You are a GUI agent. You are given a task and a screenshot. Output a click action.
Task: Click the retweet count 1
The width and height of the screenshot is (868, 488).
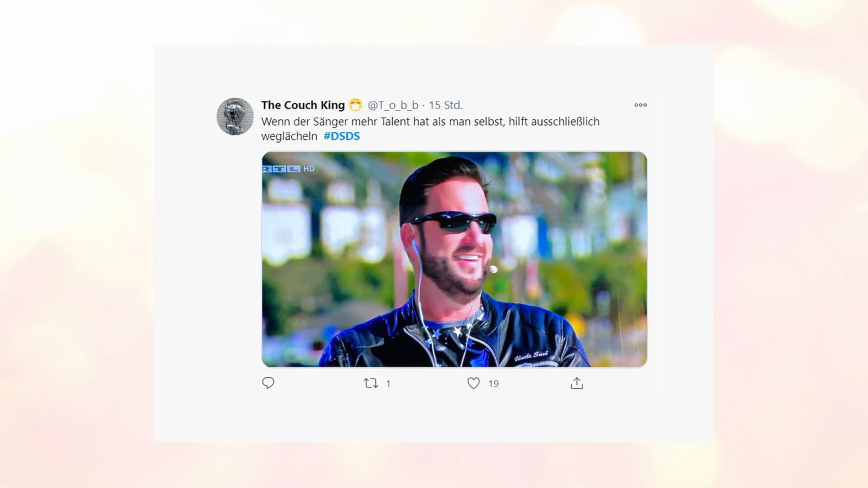click(388, 384)
